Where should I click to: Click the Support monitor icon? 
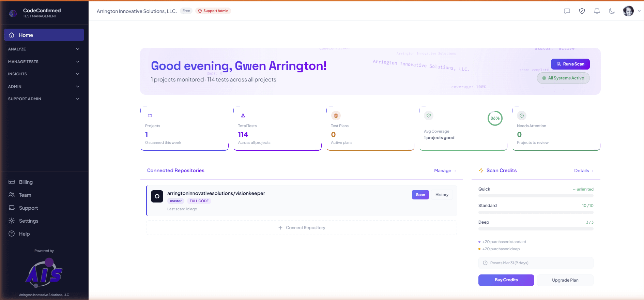point(12,208)
